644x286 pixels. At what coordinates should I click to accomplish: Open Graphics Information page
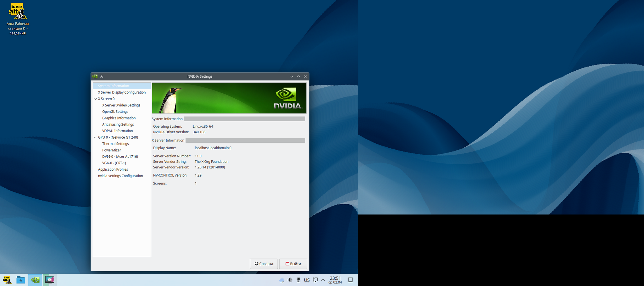[x=119, y=118]
